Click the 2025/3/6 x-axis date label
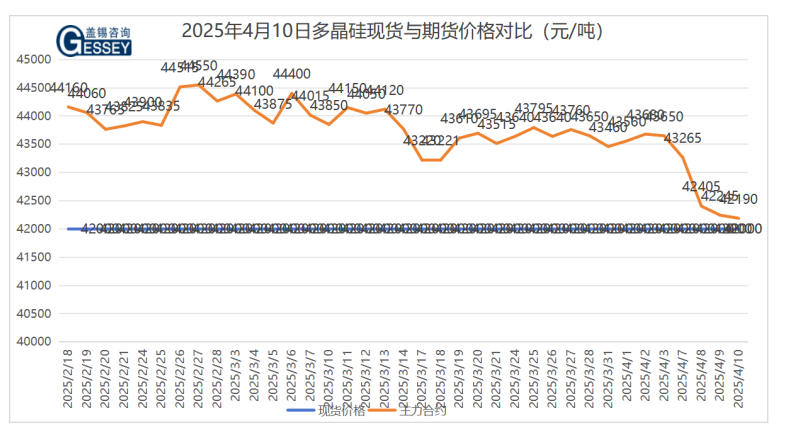The height and width of the screenshot is (444, 786). 292,378
